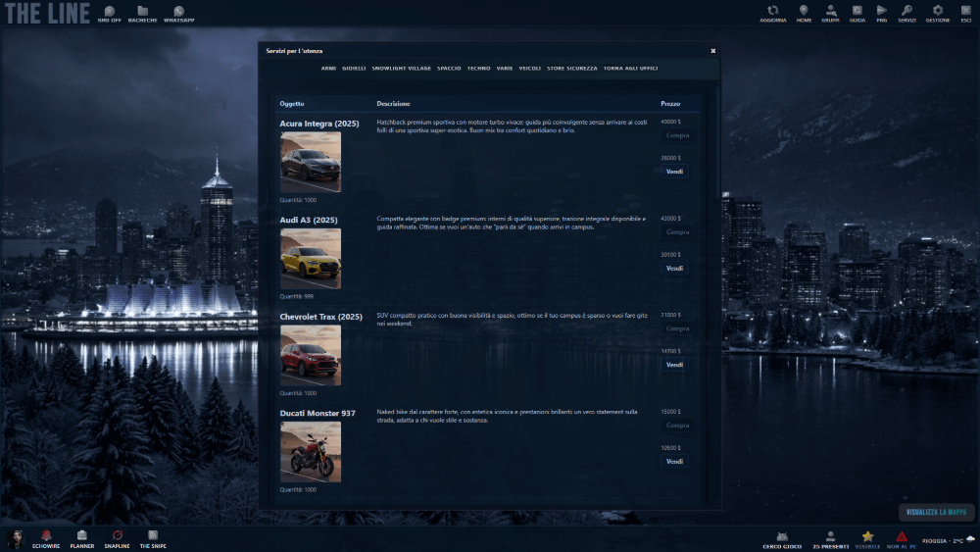Click THE LINE logo
This screenshot has width=980, height=552.
pyautogui.click(x=47, y=13)
